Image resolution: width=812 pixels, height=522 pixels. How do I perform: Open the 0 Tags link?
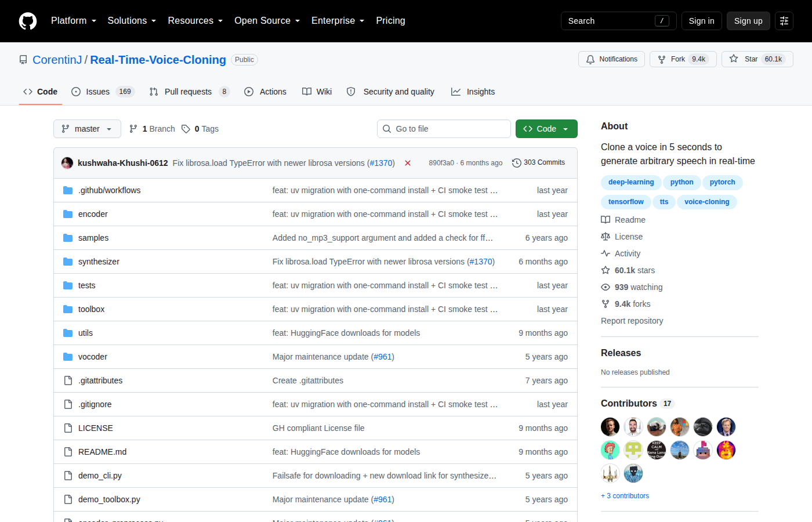(x=200, y=129)
